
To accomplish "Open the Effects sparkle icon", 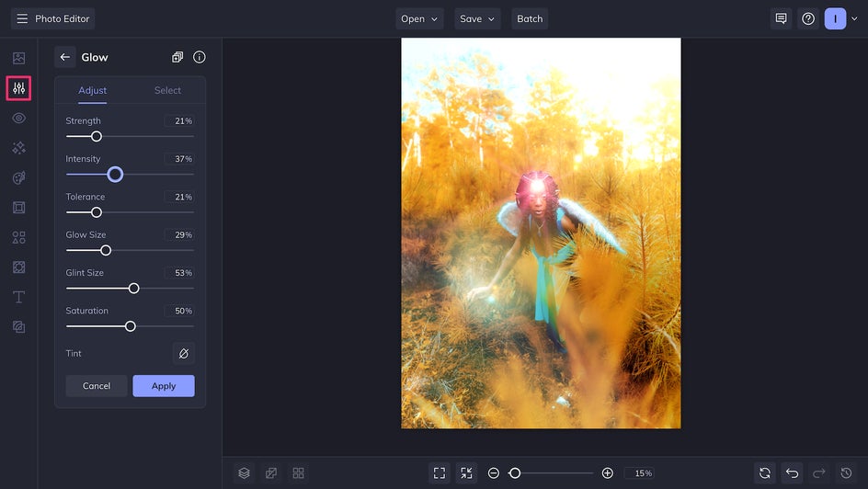I will (x=18, y=148).
